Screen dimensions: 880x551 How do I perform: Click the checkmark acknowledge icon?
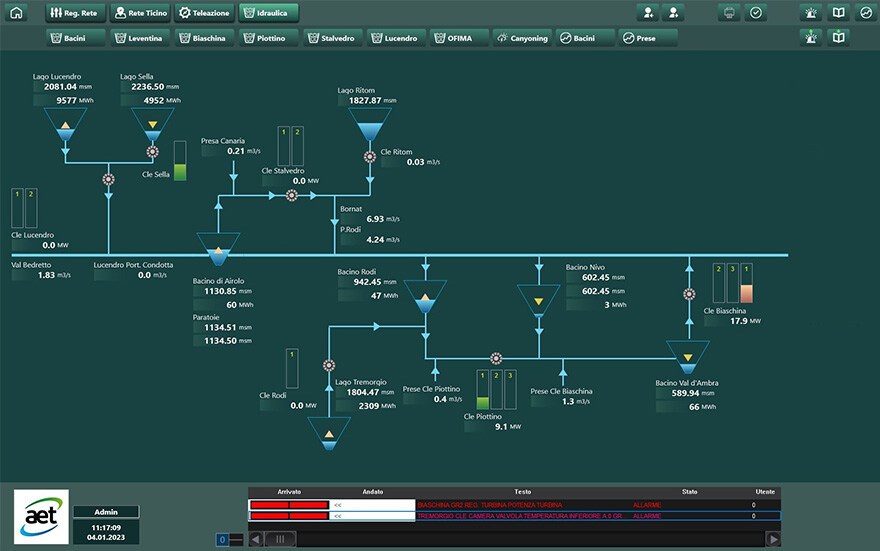pyautogui.click(x=756, y=13)
